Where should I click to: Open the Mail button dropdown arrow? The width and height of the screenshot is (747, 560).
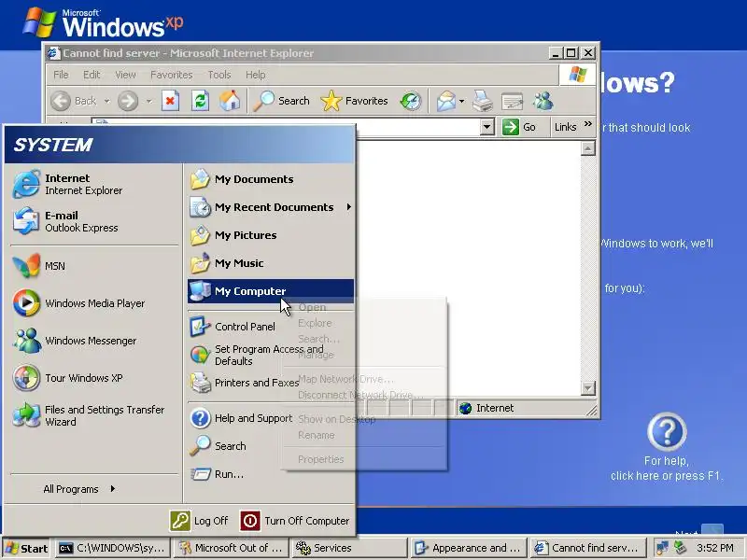[461, 101]
